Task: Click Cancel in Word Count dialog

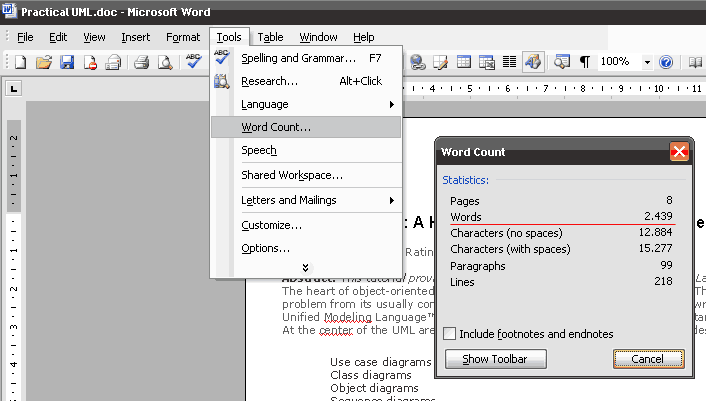Action: pos(648,358)
